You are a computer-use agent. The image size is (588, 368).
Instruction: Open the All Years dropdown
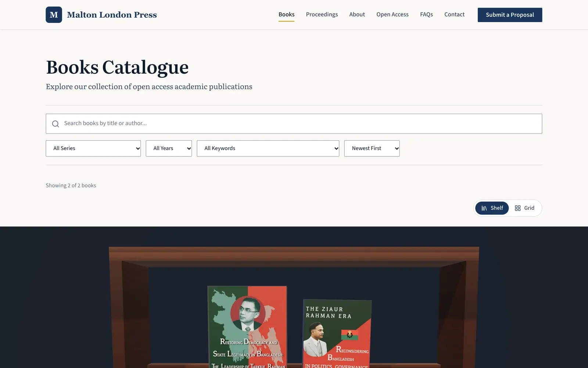[x=169, y=148]
